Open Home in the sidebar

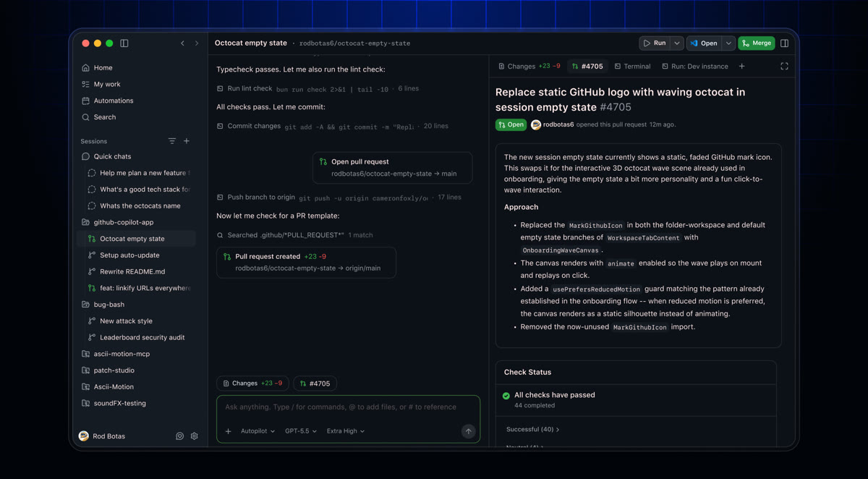click(x=136, y=68)
